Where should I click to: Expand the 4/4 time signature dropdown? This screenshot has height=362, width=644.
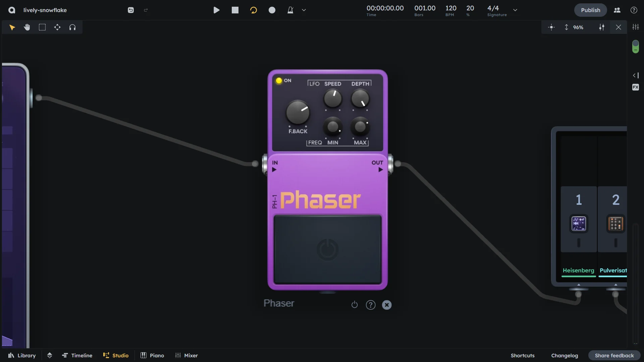(515, 10)
